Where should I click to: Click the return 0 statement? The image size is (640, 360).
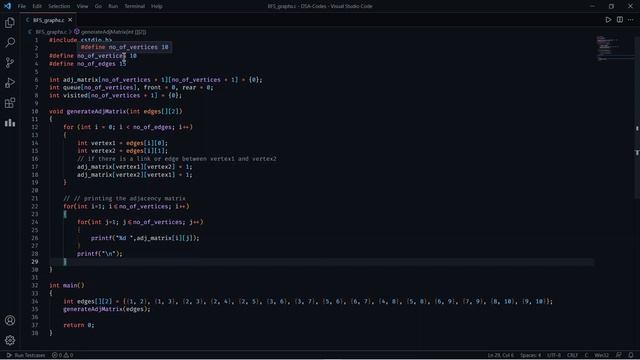pyautogui.click(x=79, y=325)
